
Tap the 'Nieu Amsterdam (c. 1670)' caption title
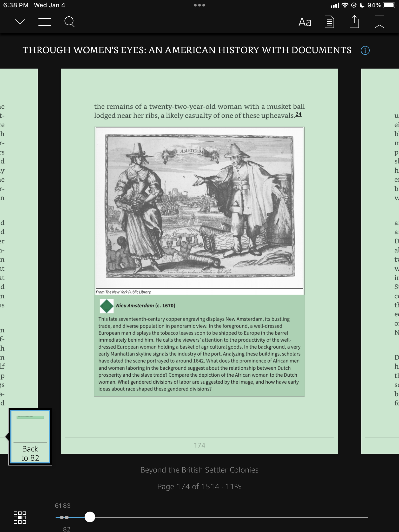[x=145, y=306]
